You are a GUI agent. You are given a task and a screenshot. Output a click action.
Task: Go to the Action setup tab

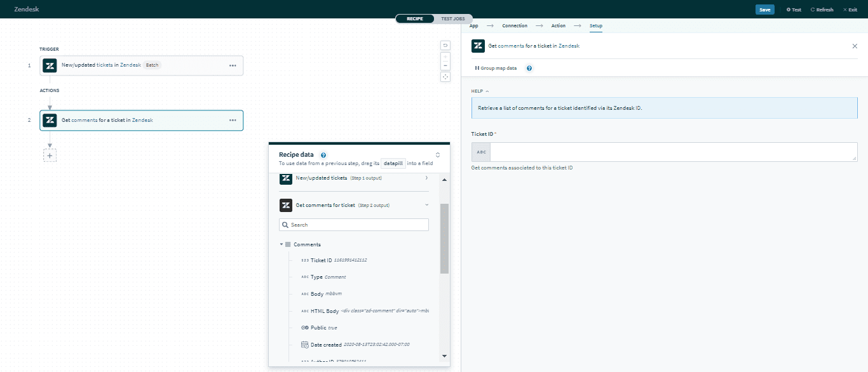[558, 26]
